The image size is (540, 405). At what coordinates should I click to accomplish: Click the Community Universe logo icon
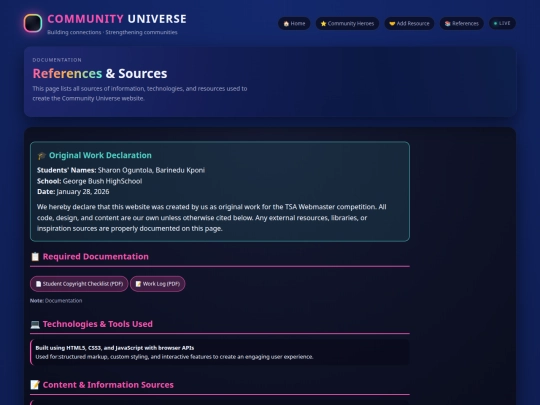point(33,23)
